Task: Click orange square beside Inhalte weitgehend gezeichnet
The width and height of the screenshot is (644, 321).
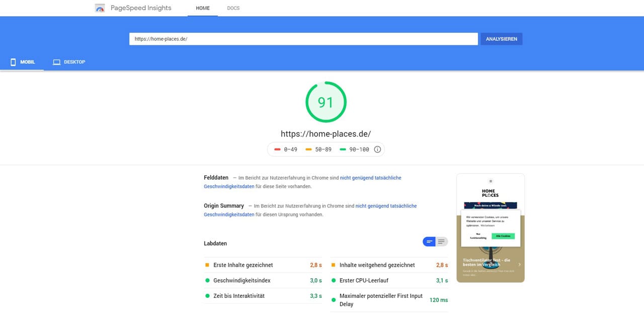Action: pyautogui.click(x=333, y=265)
